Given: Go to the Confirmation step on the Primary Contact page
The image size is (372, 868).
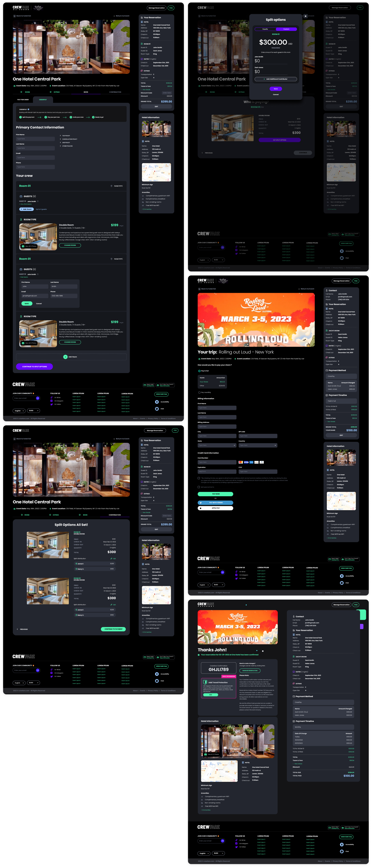Looking at the screenshot, I should (x=115, y=92).
